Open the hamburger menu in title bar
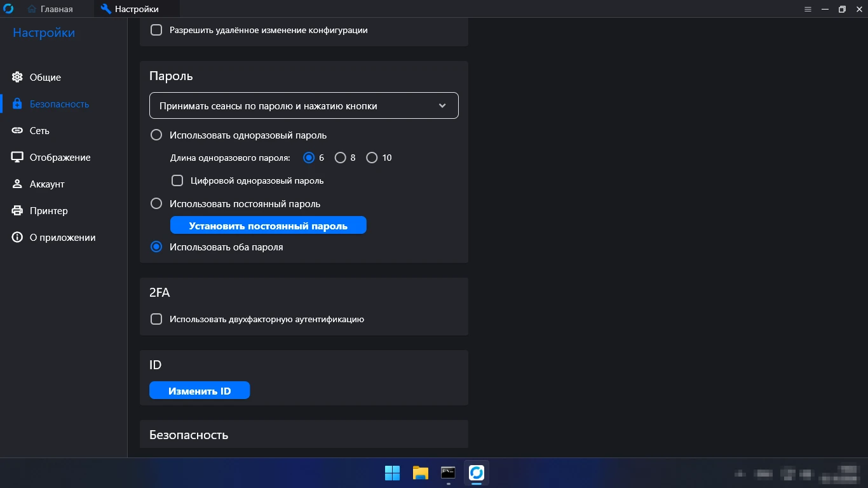 point(808,9)
